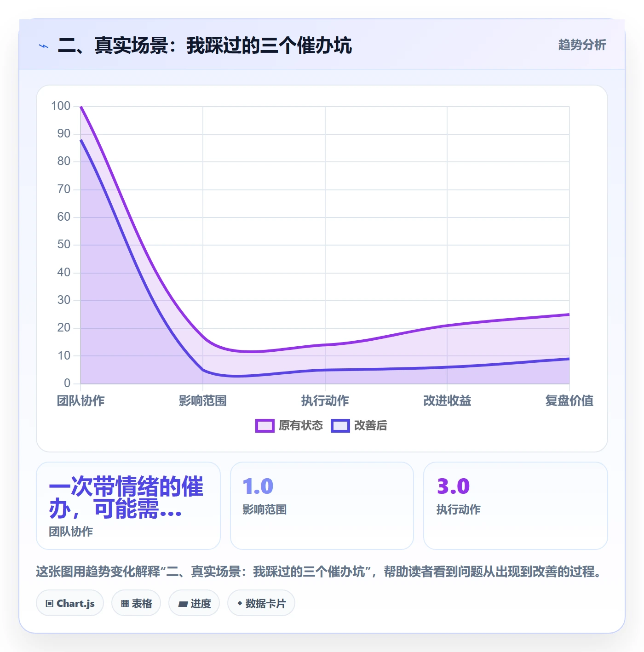Image resolution: width=644 pixels, height=652 pixels.
Task: Select the 数据卡片 tag
Action: click(261, 603)
